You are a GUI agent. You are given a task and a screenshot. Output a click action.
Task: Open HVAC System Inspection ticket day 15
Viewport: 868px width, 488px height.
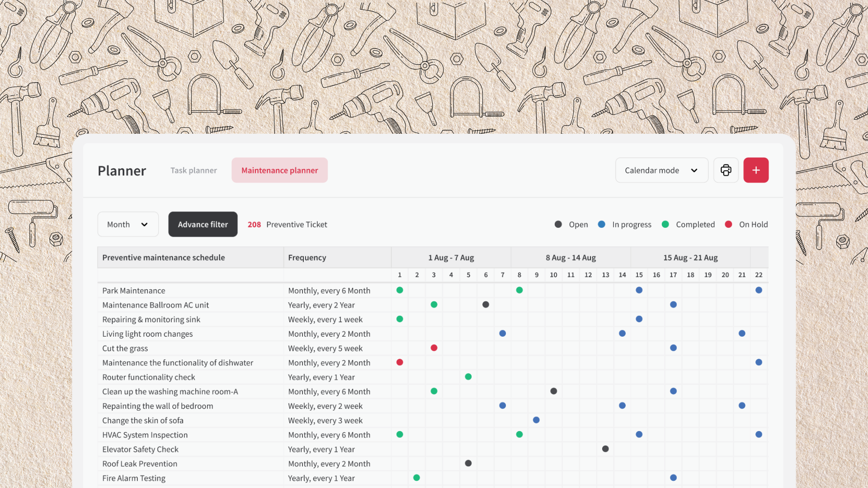[x=639, y=435]
